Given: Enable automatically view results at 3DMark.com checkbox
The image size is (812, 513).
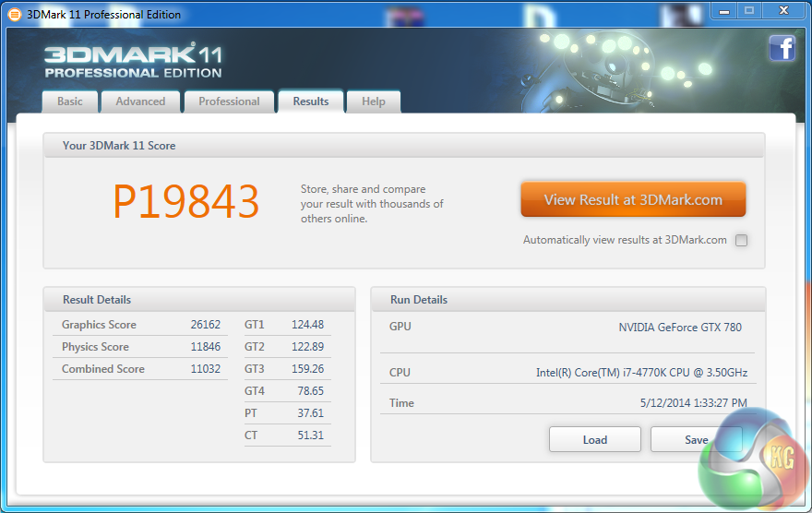Looking at the screenshot, I should point(741,241).
